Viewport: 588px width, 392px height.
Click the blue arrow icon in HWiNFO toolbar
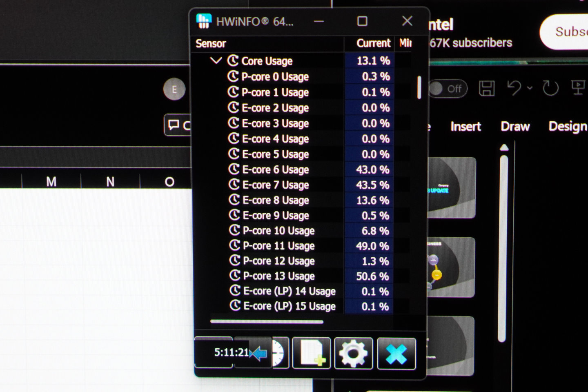258,353
